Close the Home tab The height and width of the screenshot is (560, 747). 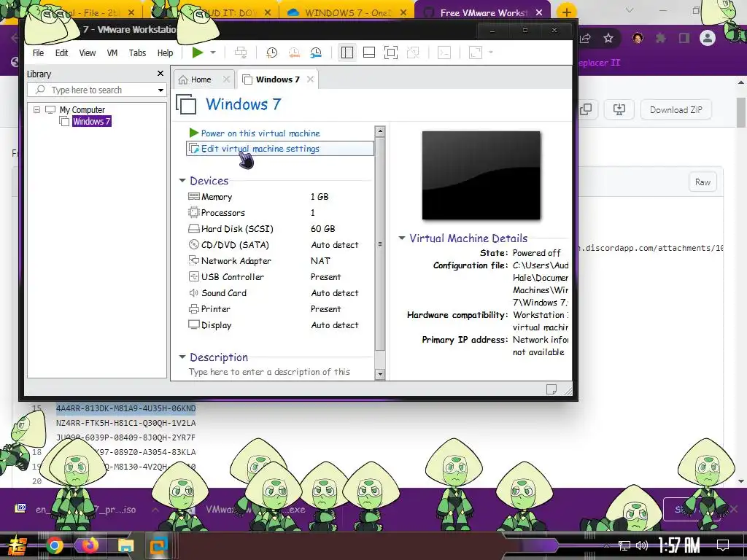227,79
